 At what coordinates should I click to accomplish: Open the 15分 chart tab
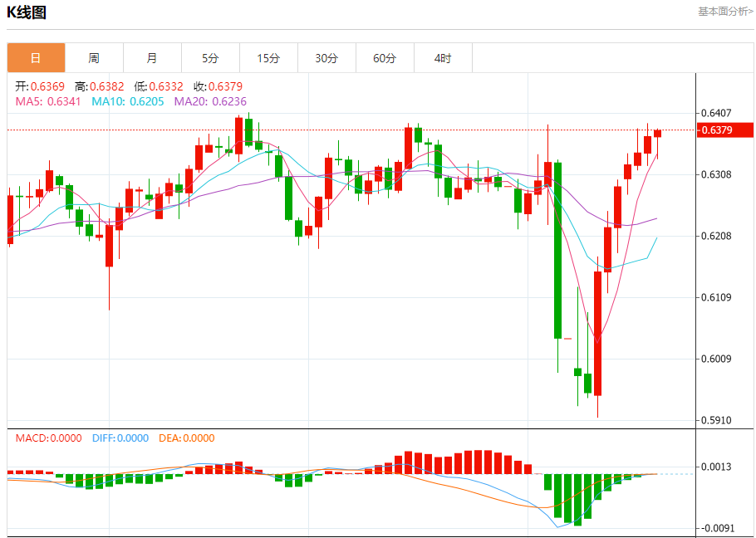pyautogui.click(x=268, y=58)
